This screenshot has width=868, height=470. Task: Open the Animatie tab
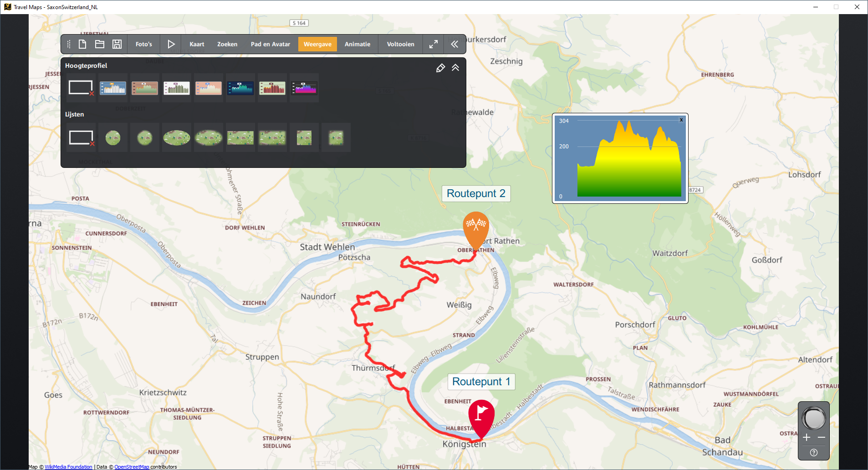coord(357,44)
